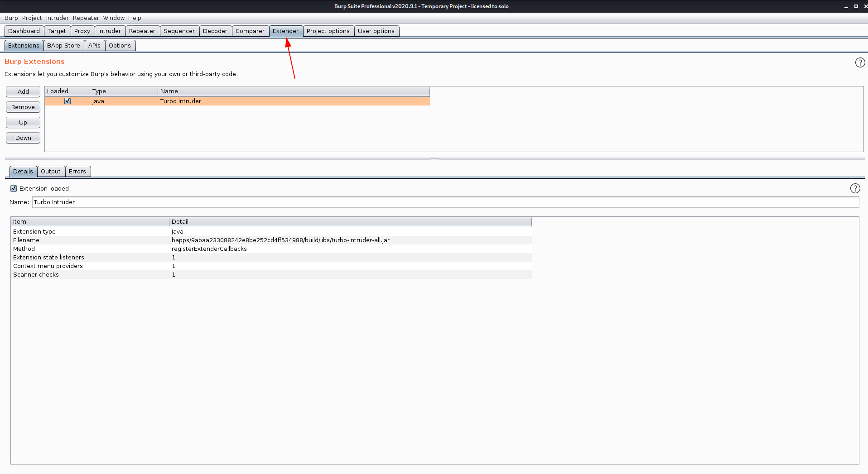Open the Errors tab
This screenshot has height=474, width=868.
pyautogui.click(x=77, y=171)
